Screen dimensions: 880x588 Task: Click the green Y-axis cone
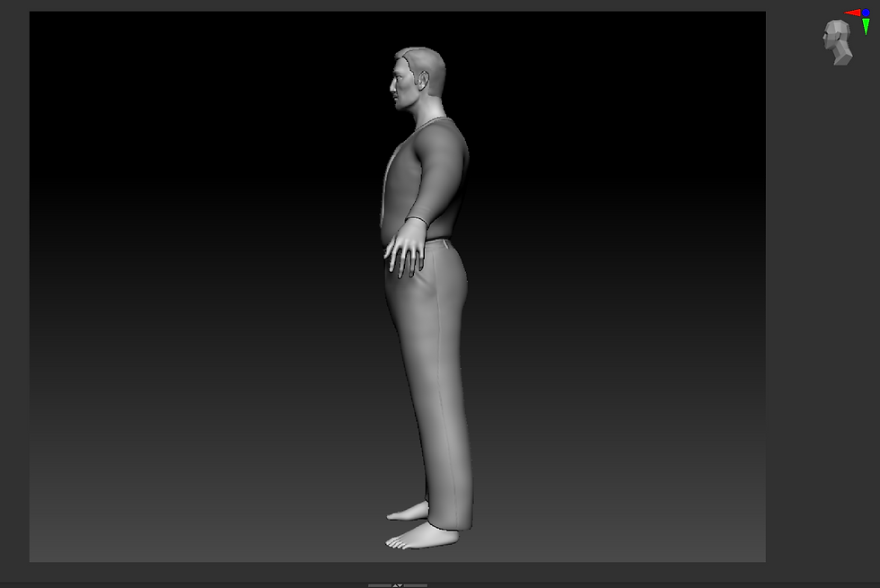(x=866, y=26)
